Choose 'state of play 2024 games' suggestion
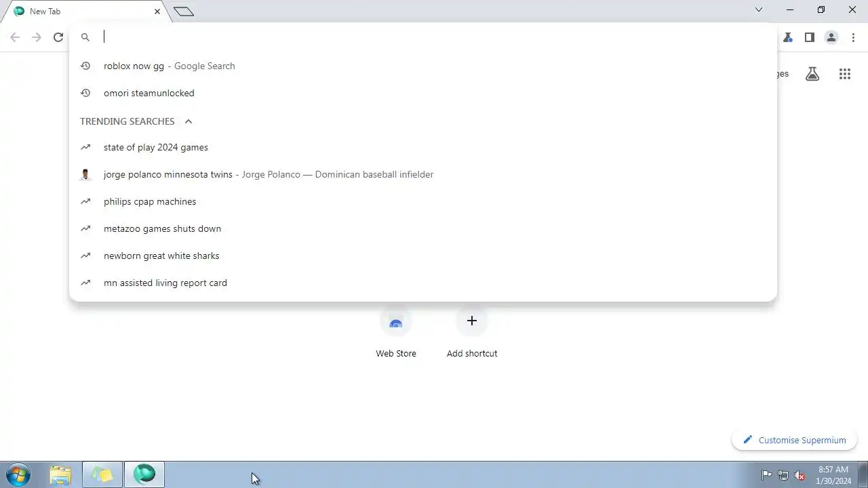This screenshot has height=488, width=868. pyautogui.click(x=423, y=147)
